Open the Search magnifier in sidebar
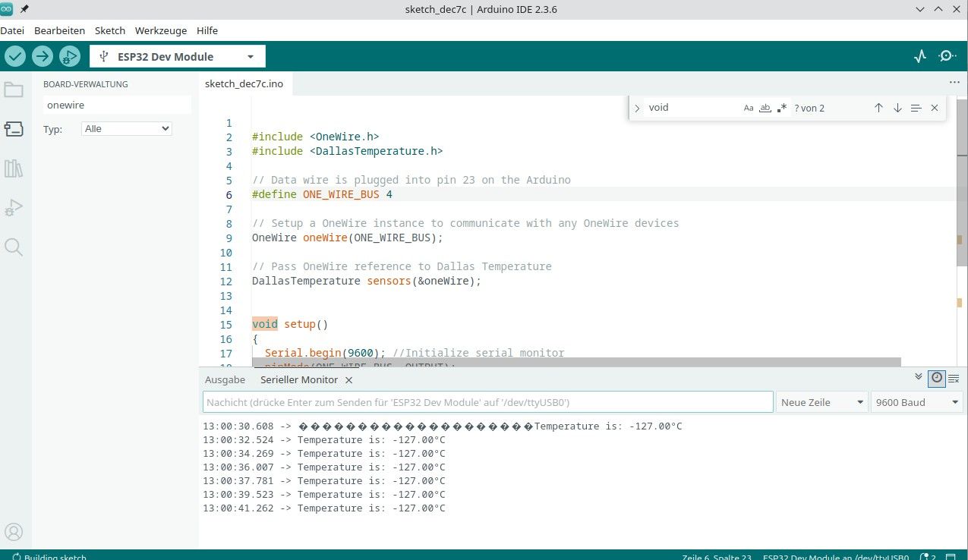968x560 pixels. pos(14,247)
